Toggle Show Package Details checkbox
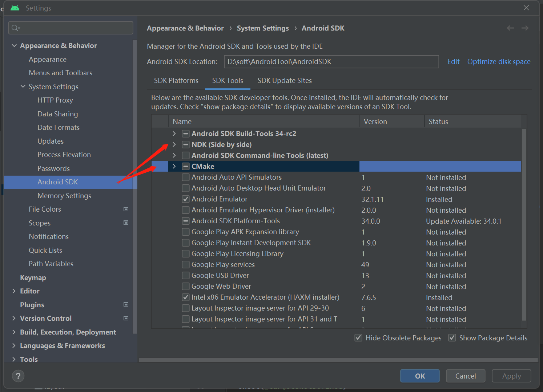The width and height of the screenshot is (543, 392). pyautogui.click(x=452, y=338)
